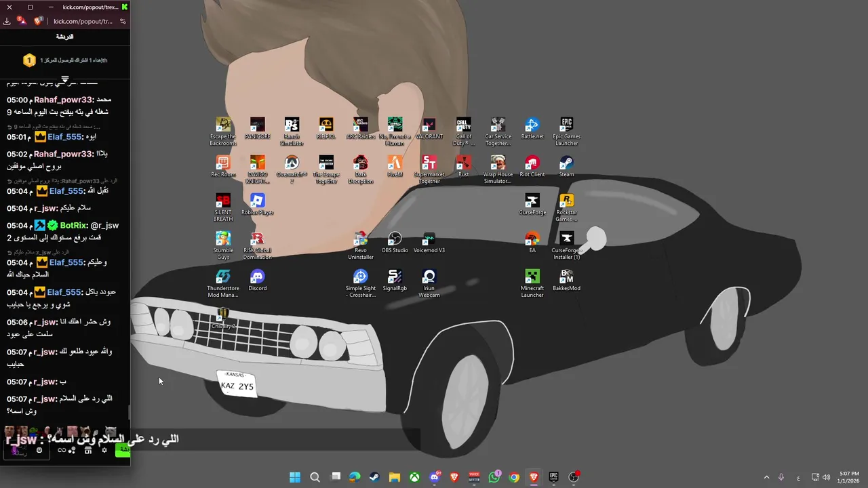Launch the PANICORE desktop icon
The width and height of the screenshot is (868, 488).
click(258, 129)
